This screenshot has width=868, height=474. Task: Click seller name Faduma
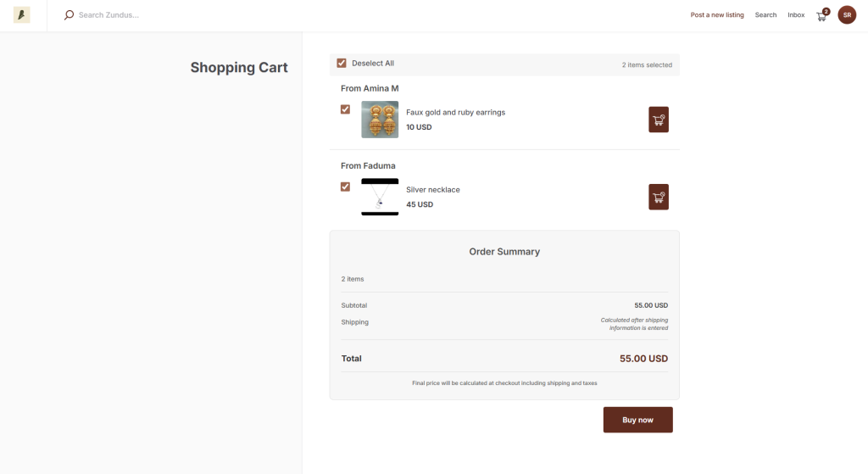click(x=380, y=166)
